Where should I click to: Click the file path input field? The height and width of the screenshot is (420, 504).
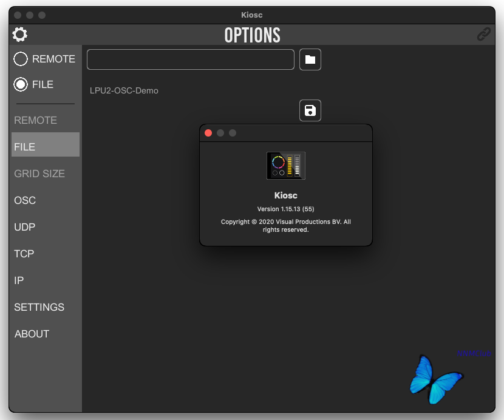coord(191,59)
